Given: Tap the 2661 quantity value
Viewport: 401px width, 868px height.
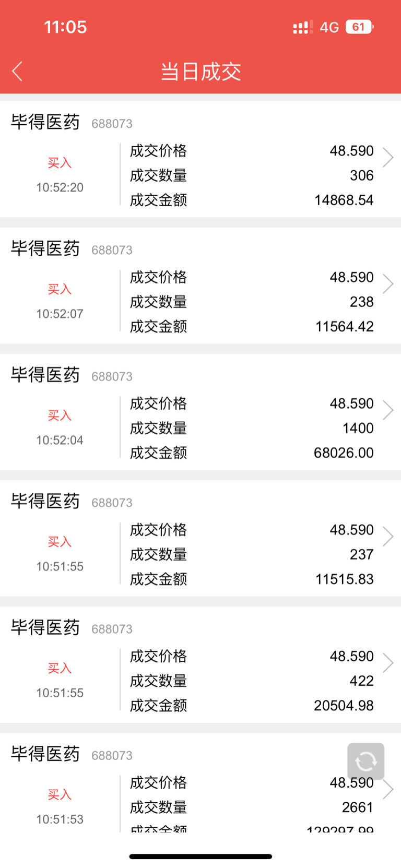Looking at the screenshot, I should (x=358, y=807).
